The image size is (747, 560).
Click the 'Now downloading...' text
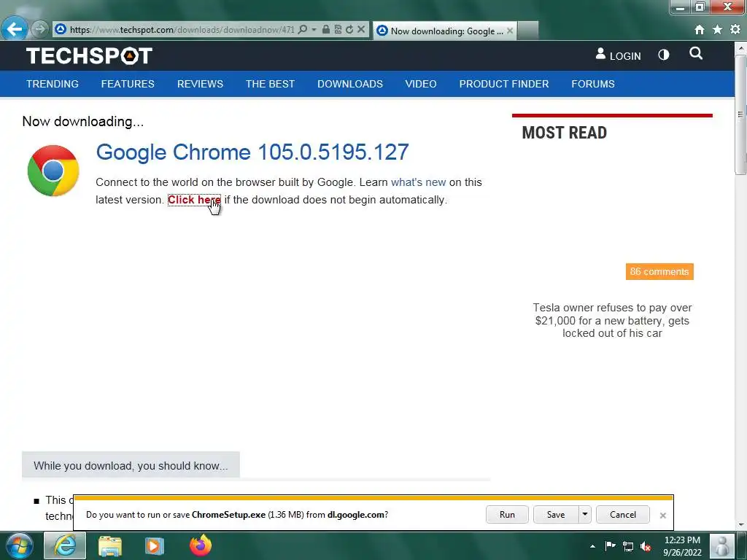83,122
